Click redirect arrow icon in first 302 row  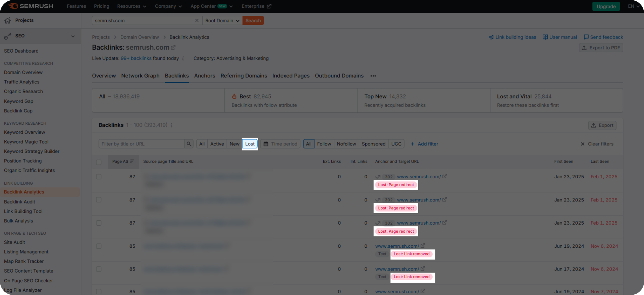[378, 177]
